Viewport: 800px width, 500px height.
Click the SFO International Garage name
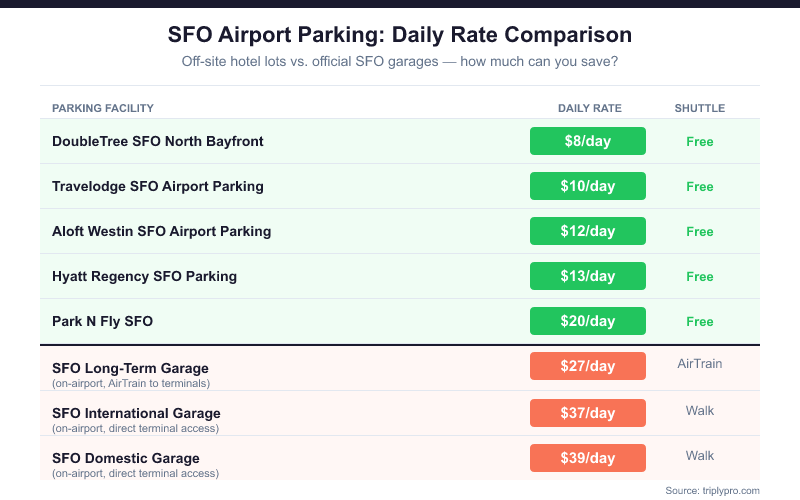point(136,413)
